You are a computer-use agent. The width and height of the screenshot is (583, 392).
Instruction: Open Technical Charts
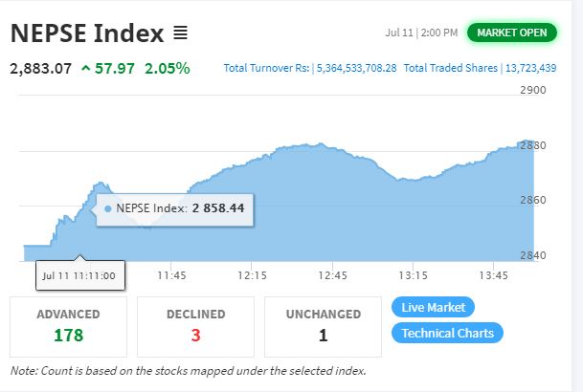tap(447, 333)
